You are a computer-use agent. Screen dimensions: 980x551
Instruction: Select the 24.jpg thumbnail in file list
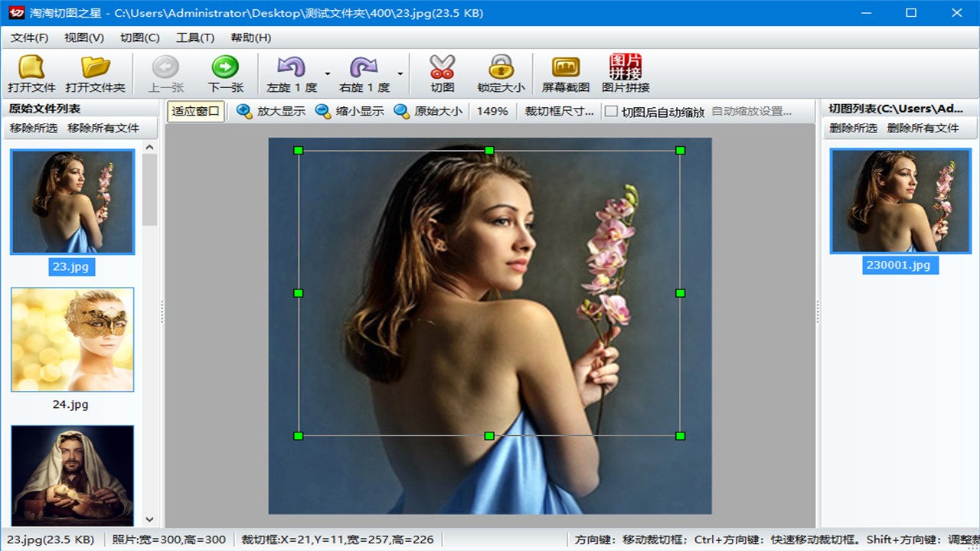[x=72, y=340]
